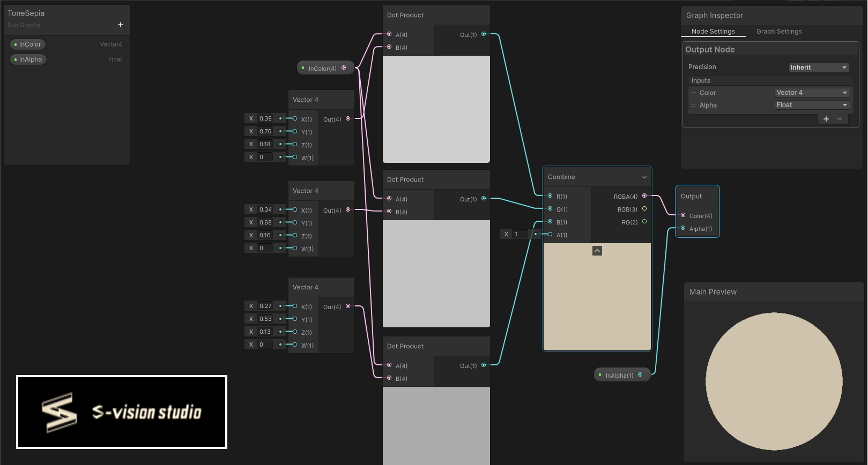868x465 pixels.
Task: Click the ToneSepia blackboard title
Action: click(x=26, y=13)
